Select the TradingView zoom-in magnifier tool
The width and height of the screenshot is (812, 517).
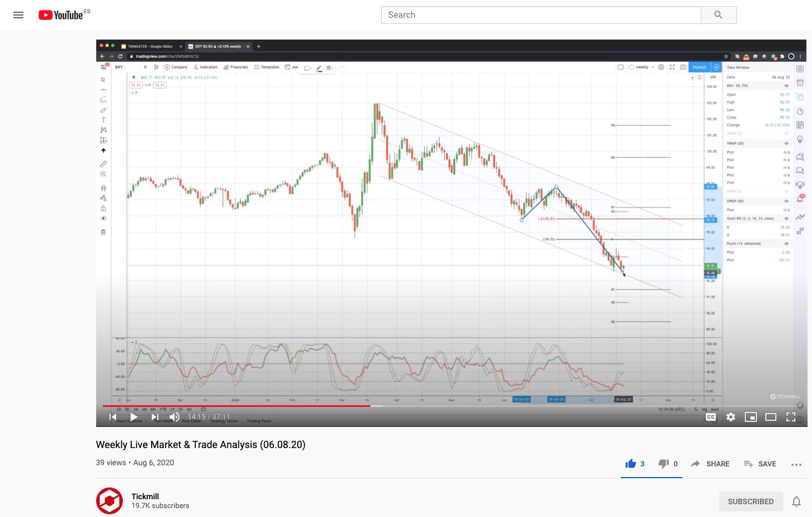pyautogui.click(x=103, y=174)
